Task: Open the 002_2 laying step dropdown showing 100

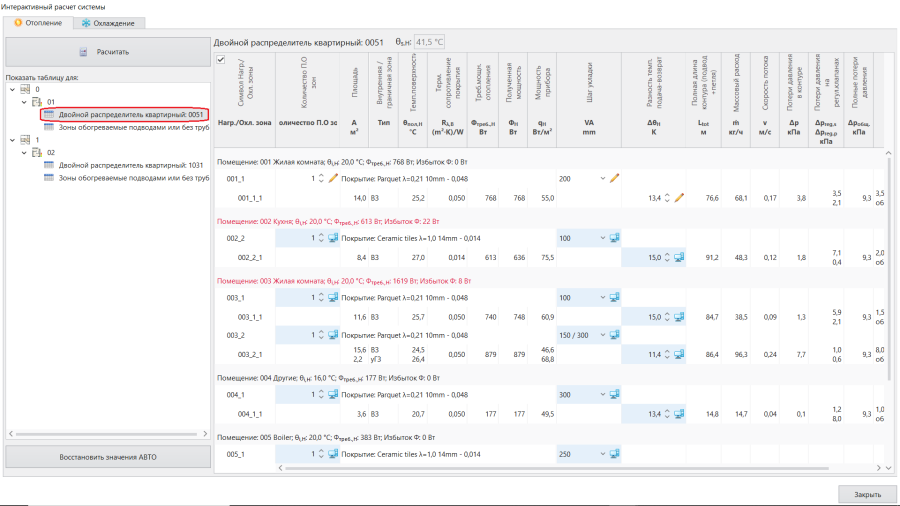Action: click(x=582, y=238)
